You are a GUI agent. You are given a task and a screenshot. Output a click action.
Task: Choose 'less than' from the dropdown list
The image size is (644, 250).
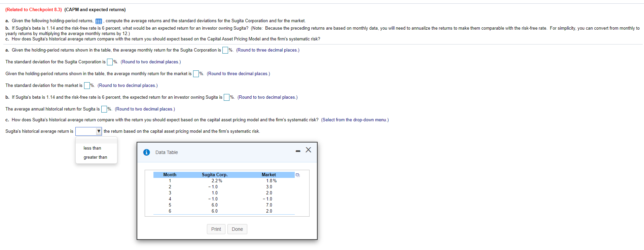(x=92, y=148)
